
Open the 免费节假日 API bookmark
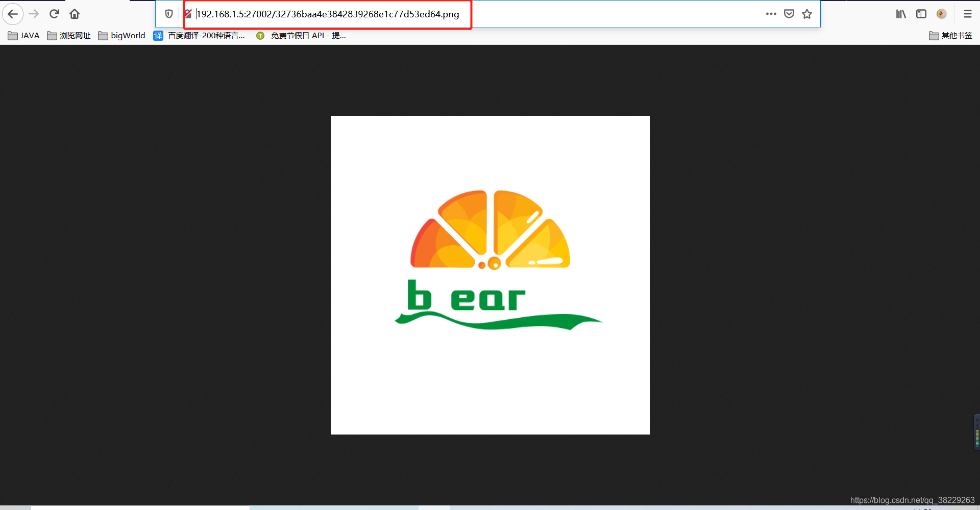[302, 35]
